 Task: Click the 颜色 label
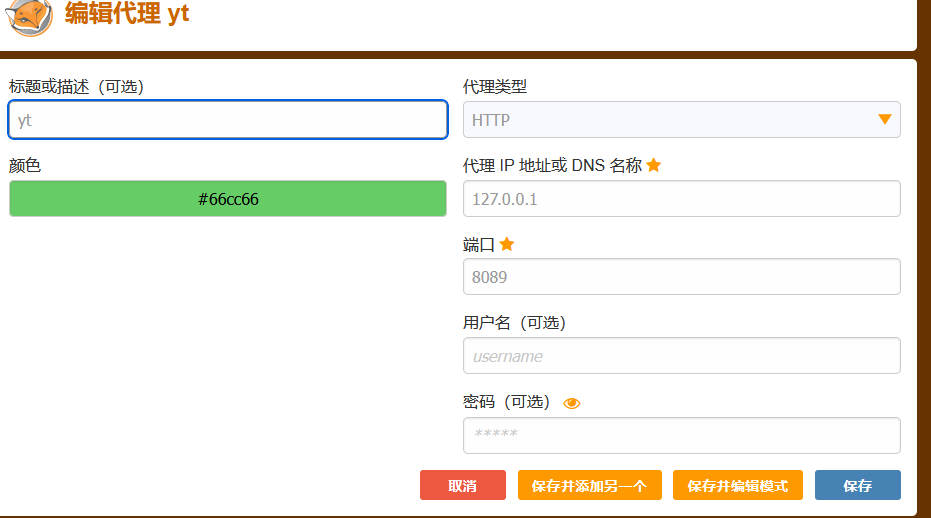pyautogui.click(x=25, y=165)
